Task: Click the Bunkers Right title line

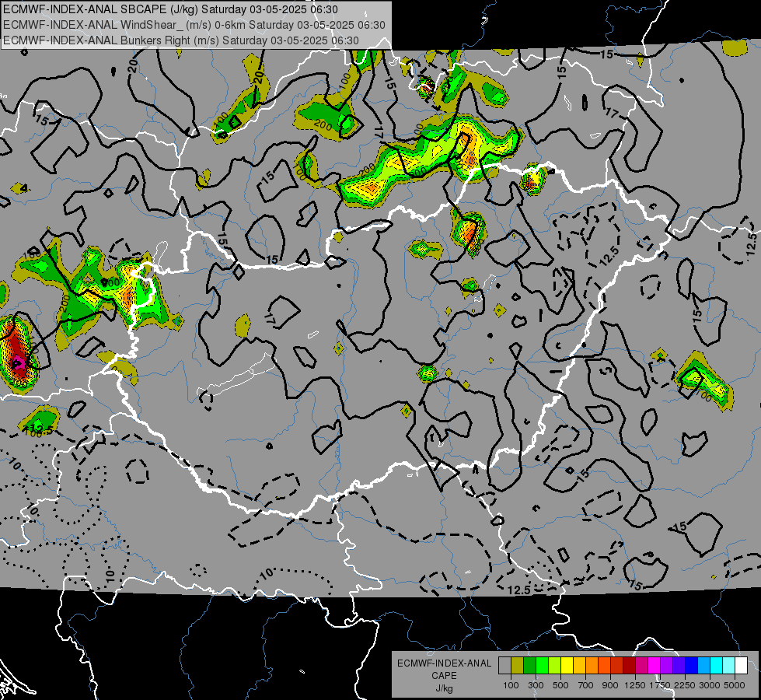Action: [181, 40]
